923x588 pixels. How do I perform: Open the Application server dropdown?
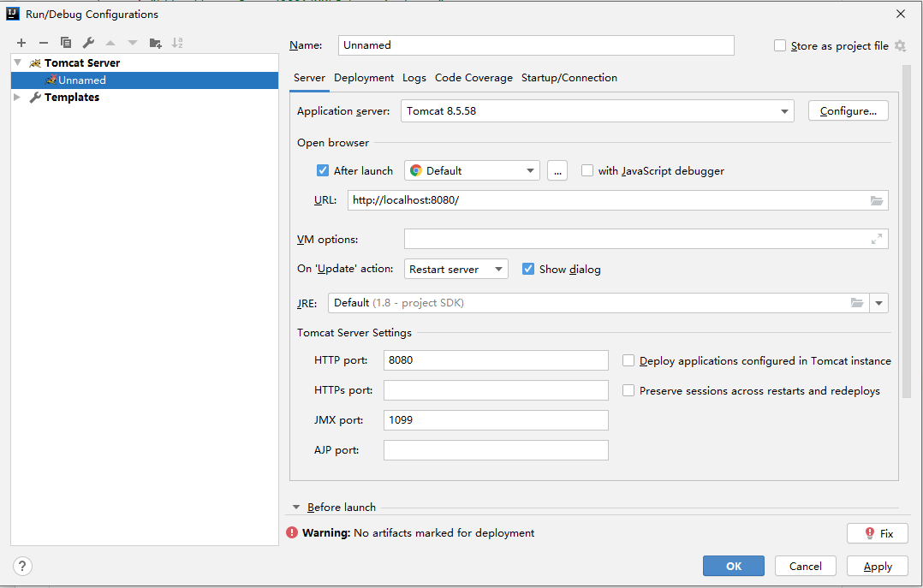tap(785, 111)
